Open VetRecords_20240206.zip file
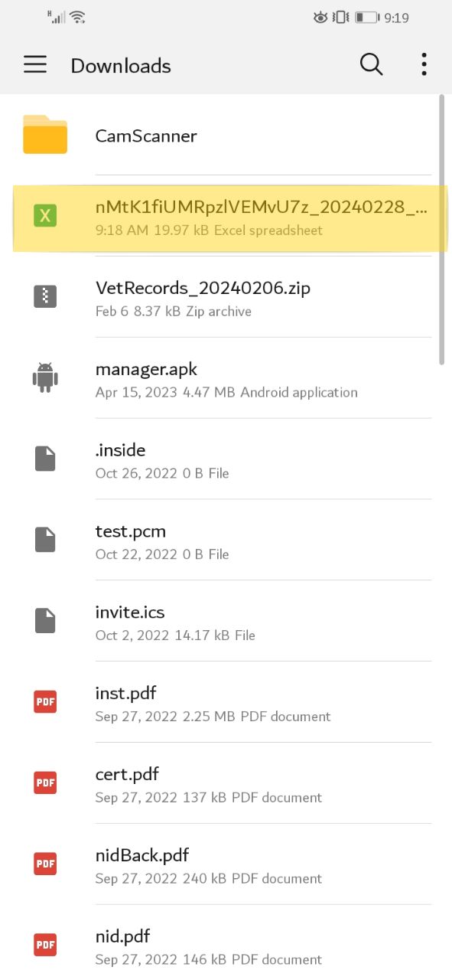 pyautogui.click(x=226, y=297)
